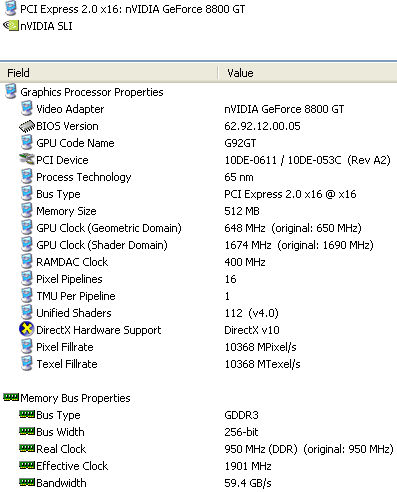
Task: Click the 1901 MHz Effective Clock value
Action: [248, 466]
